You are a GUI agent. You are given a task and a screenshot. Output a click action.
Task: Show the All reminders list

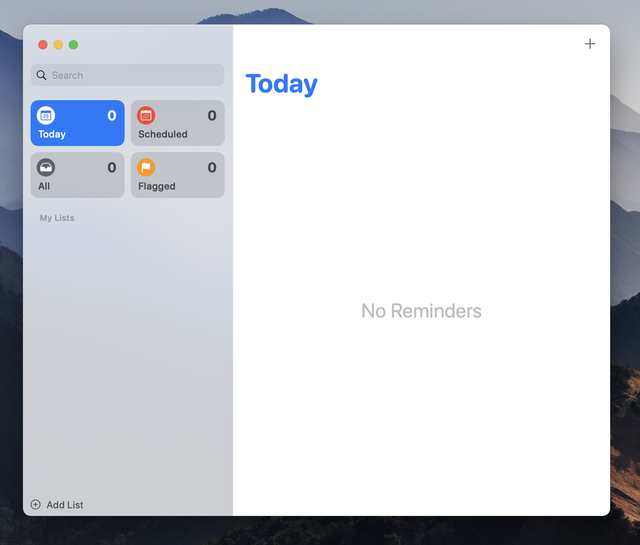pos(78,175)
